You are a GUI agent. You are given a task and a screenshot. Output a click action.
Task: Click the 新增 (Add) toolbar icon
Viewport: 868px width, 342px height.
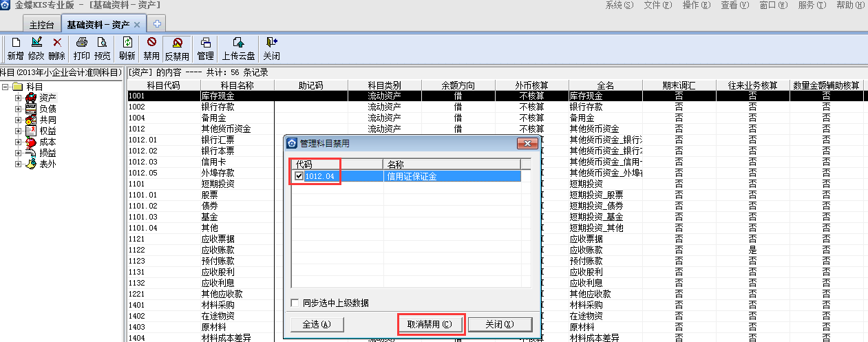[16, 48]
